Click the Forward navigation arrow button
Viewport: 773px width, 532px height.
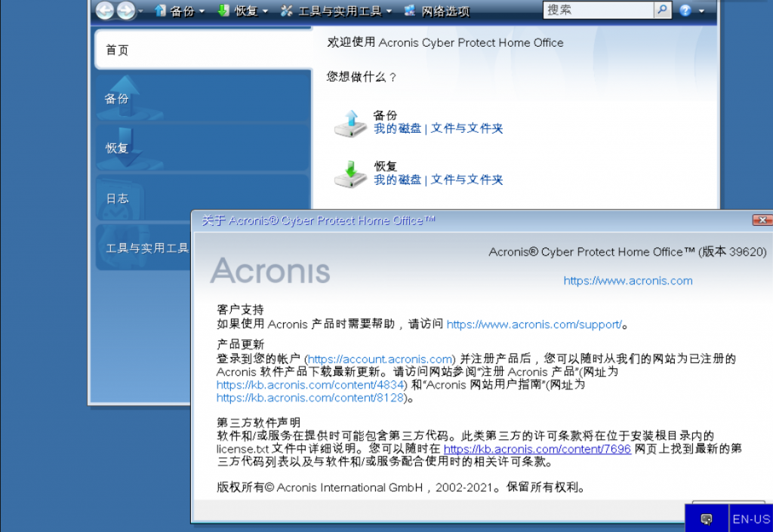pyautogui.click(x=126, y=10)
